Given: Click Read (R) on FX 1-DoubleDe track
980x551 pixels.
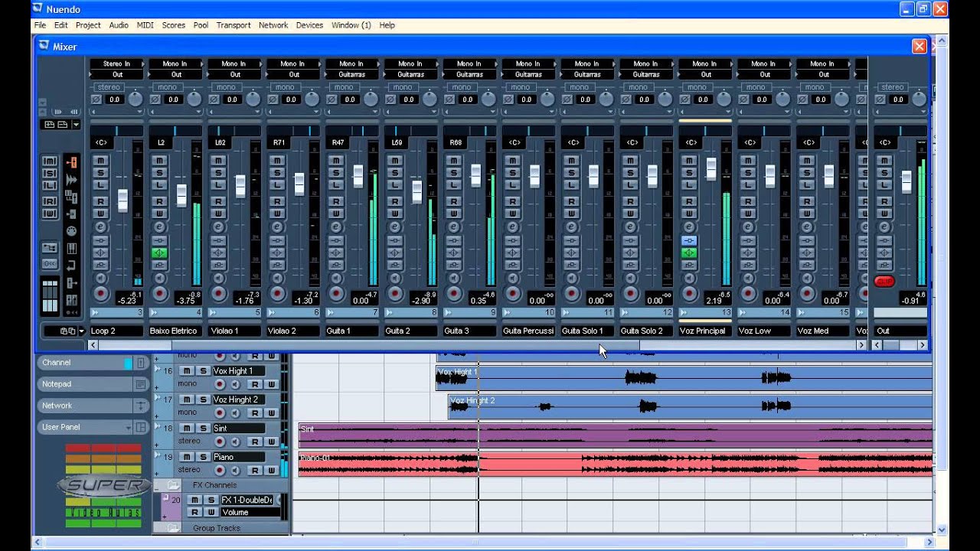Looking at the screenshot, I should 194,512.
